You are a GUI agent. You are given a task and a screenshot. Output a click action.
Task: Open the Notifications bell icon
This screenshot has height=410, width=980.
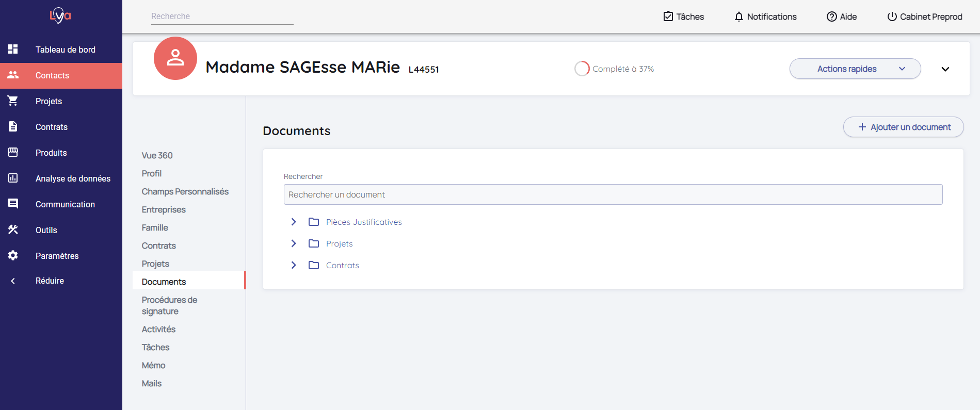[x=739, y=17]
